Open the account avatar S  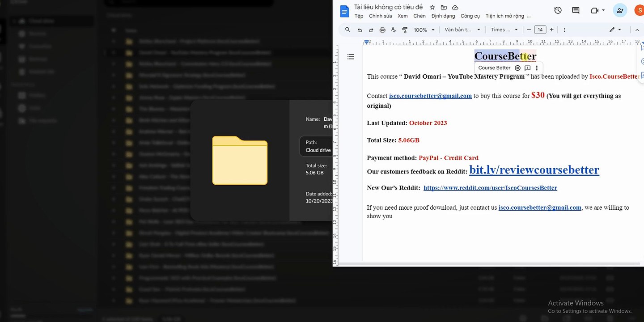640,10
